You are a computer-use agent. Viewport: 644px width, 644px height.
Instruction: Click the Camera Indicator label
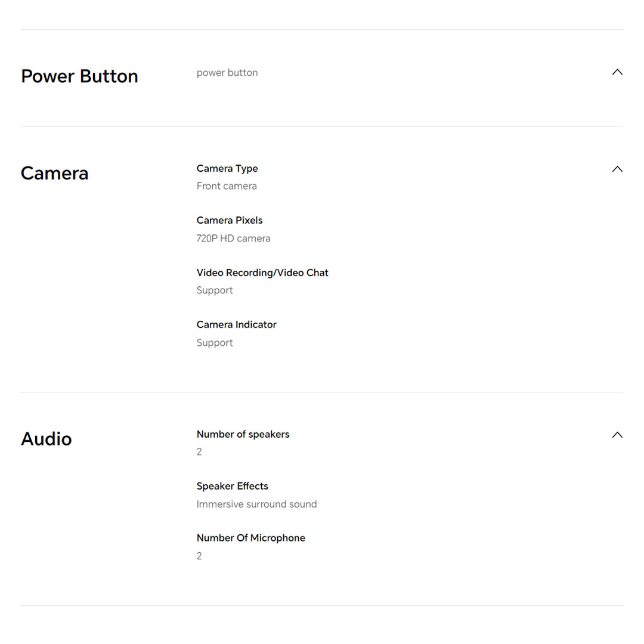237,325
